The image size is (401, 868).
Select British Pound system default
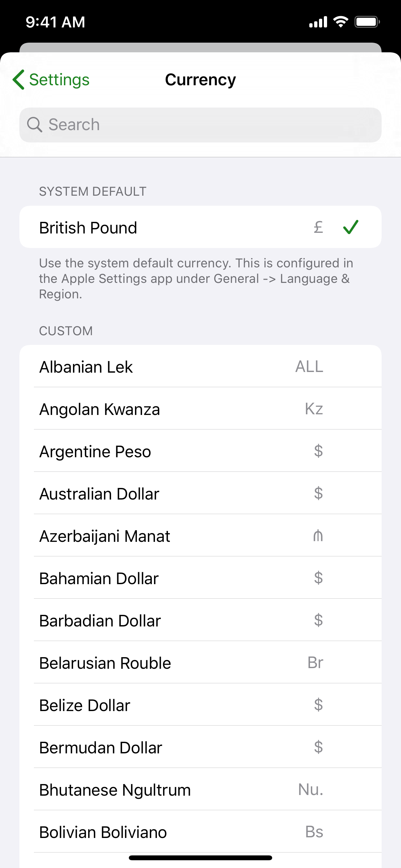[x=200, y=227]
